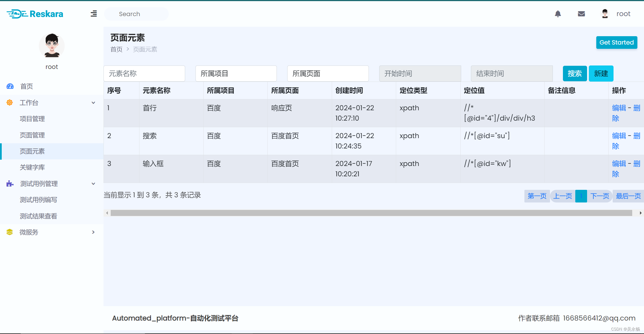Click the 元素名称 input field
644x334 pixels.
[144, 74]
